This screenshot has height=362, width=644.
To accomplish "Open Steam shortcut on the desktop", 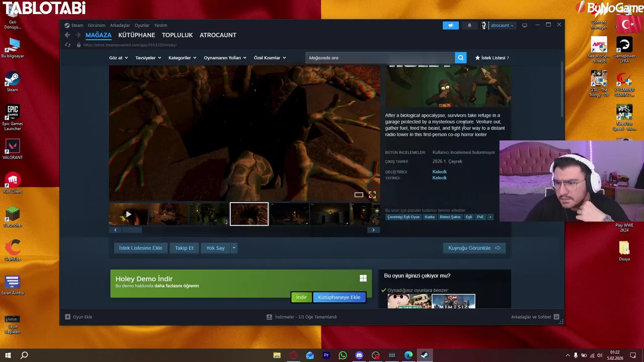I will click(x=13, y=82).
